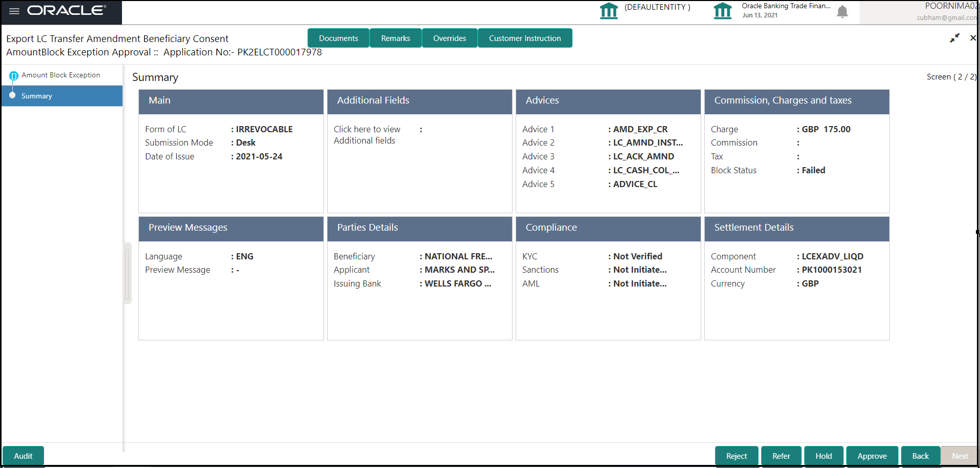
Task: Approve the amount block exception
Action: pos(872,456)
